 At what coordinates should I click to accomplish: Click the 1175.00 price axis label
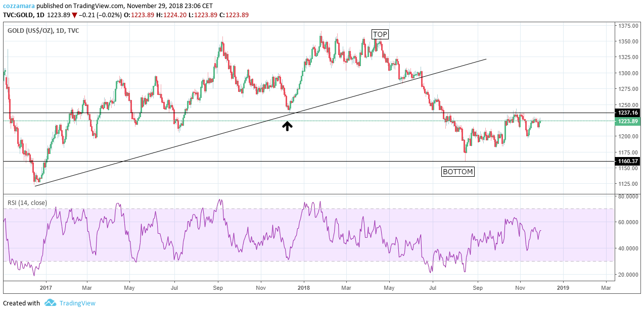[627, 152]
